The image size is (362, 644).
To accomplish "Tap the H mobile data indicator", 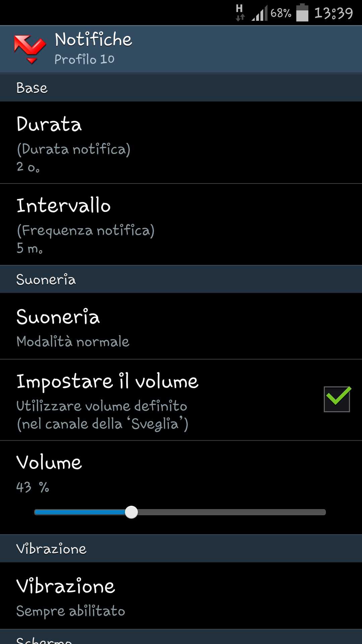I will (240, 13).
